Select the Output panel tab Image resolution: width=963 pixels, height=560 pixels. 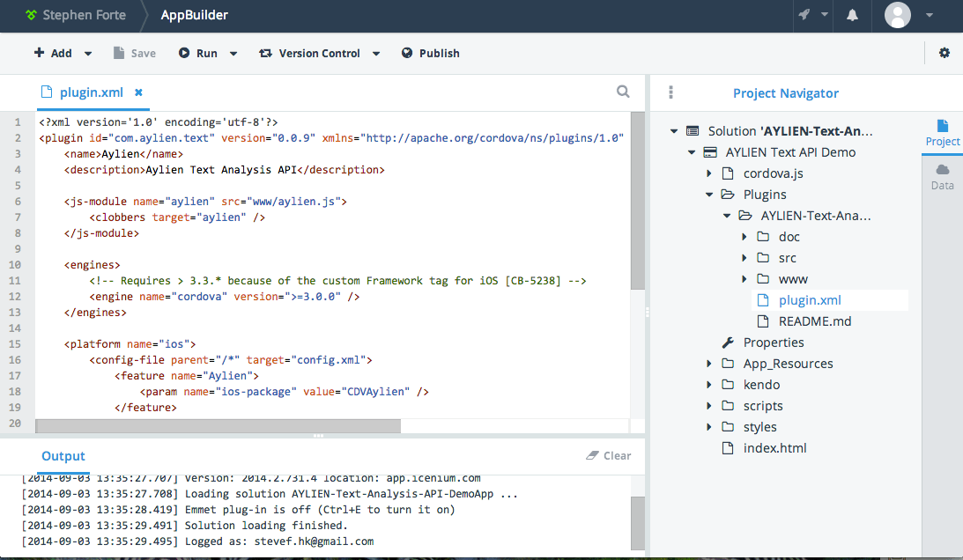[63, 456]
